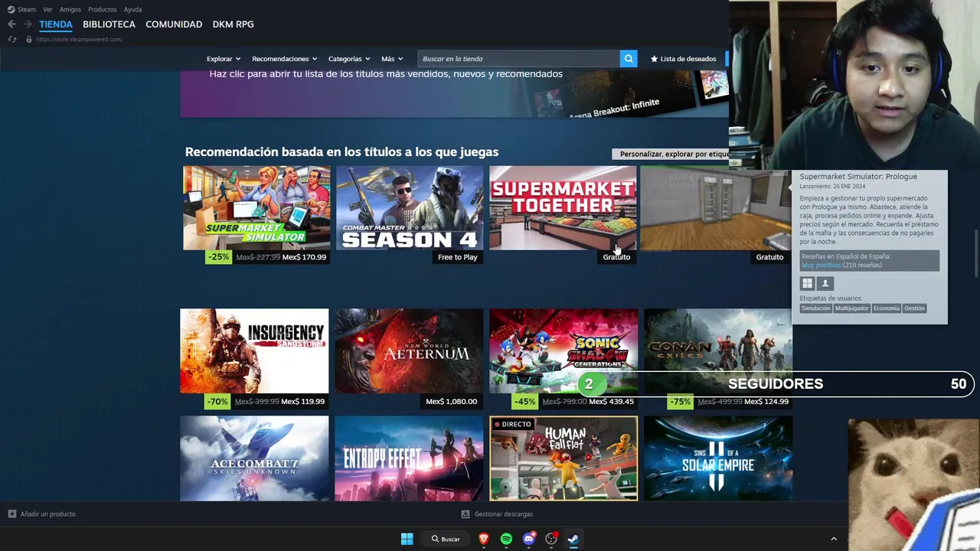980x551 pixels.
Task: Switch to the BIBLIOTECA tab
Action: tap(109, 24)
